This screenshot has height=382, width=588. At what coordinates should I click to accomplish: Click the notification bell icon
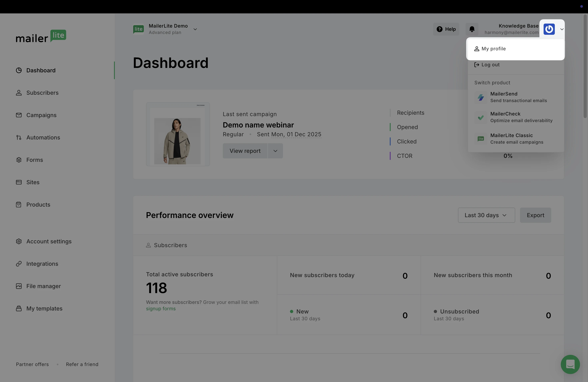point(472,29)
